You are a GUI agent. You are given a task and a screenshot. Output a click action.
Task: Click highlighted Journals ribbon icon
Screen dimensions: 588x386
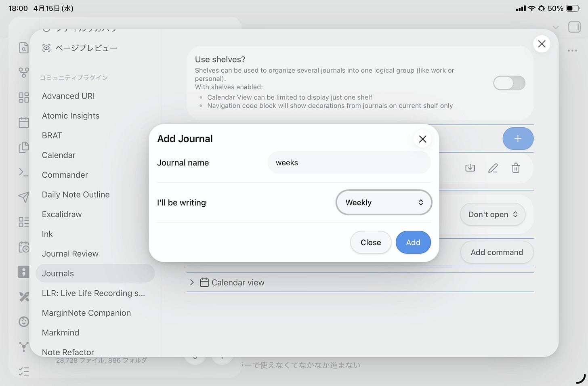pyautogui.click(x=23, y=272)
